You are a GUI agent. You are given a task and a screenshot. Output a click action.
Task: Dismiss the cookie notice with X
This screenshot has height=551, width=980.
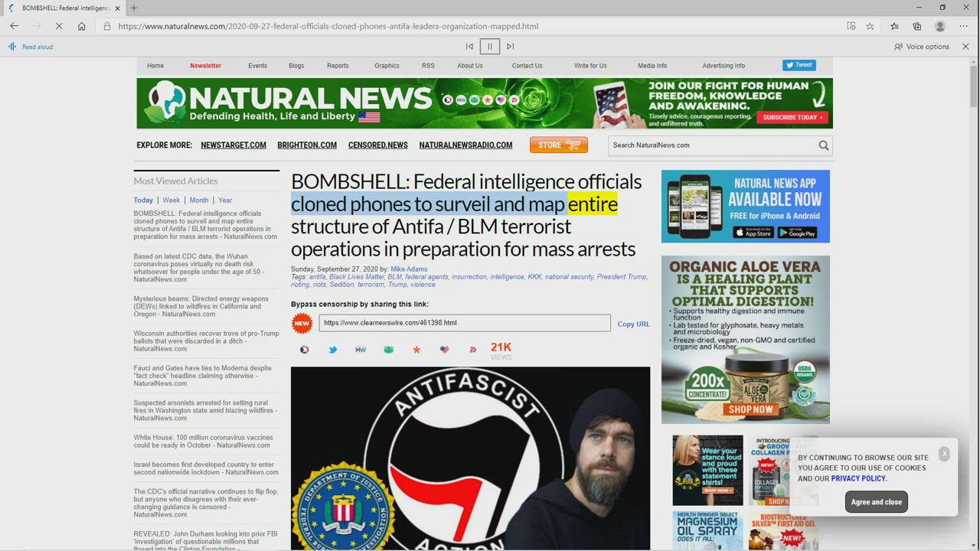[x=944, y=454]
